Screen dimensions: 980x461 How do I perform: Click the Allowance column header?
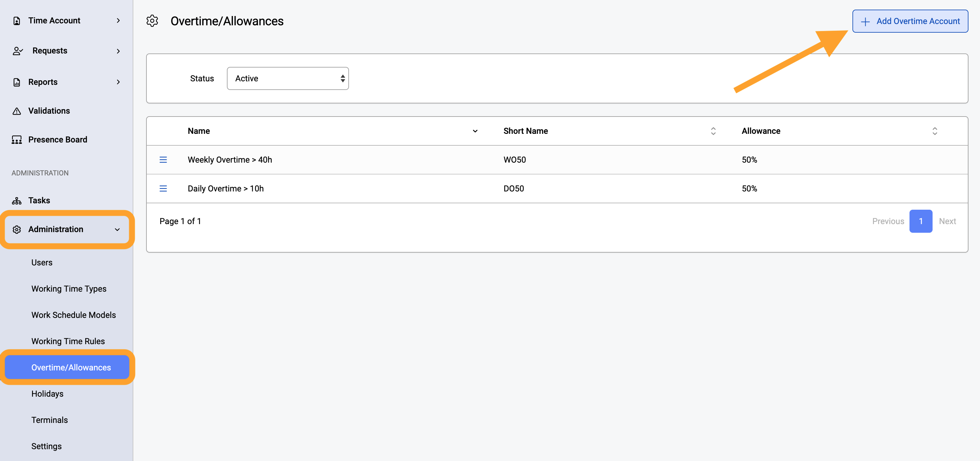[761, 131]
